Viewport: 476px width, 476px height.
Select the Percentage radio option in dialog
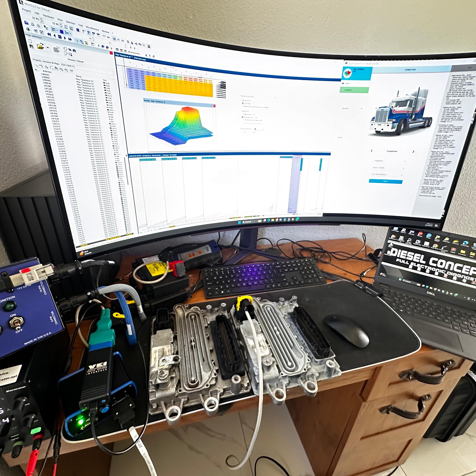coord(243,117)
